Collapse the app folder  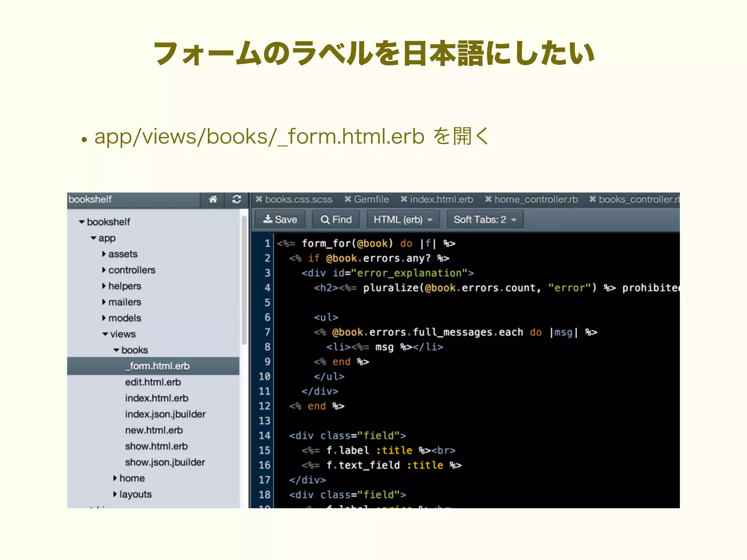click(94, 238)
